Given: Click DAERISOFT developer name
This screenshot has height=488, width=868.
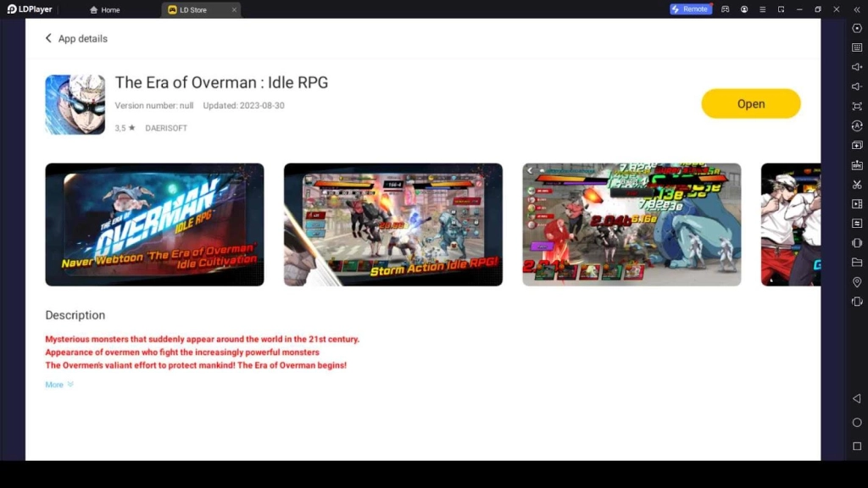Looking at the screenshot, I should point(166,128).
